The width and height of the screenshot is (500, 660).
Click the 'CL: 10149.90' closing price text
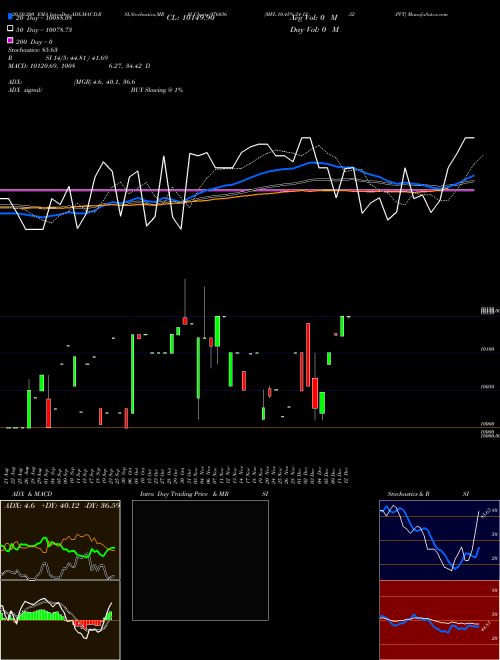pyautogui.click(x=191, y=18)
